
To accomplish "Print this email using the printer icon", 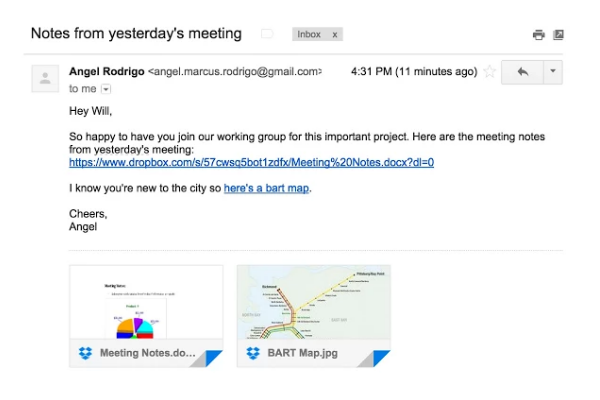I will pos(539,35).
